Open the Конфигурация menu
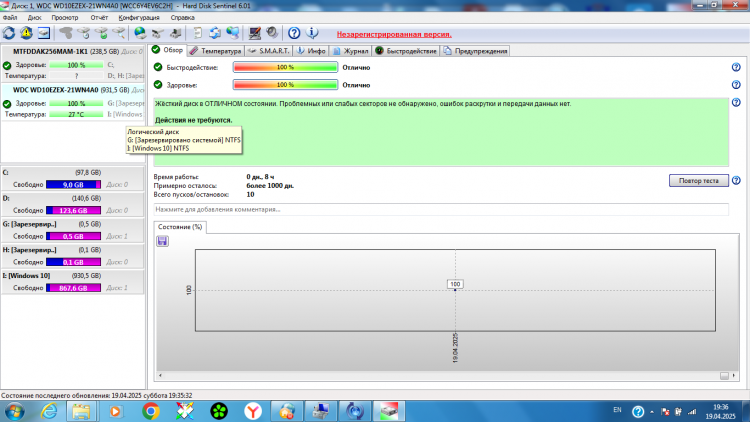This screenshot has height=422, width=750. pos(139,17)
